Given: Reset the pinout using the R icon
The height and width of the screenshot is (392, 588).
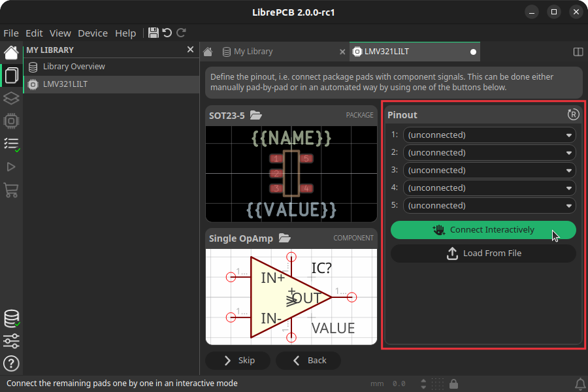Looking at the screenshot, I should [574, 114].
